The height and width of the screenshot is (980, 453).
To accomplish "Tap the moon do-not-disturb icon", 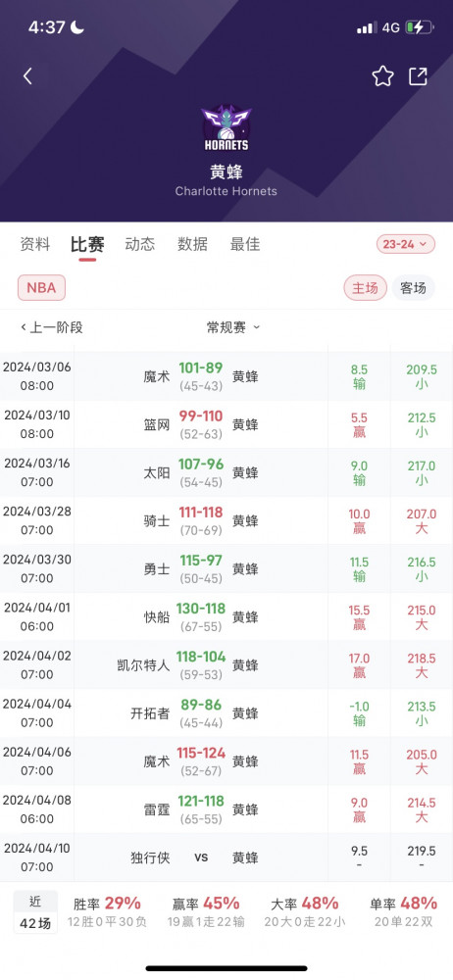I will click(77, 26).
